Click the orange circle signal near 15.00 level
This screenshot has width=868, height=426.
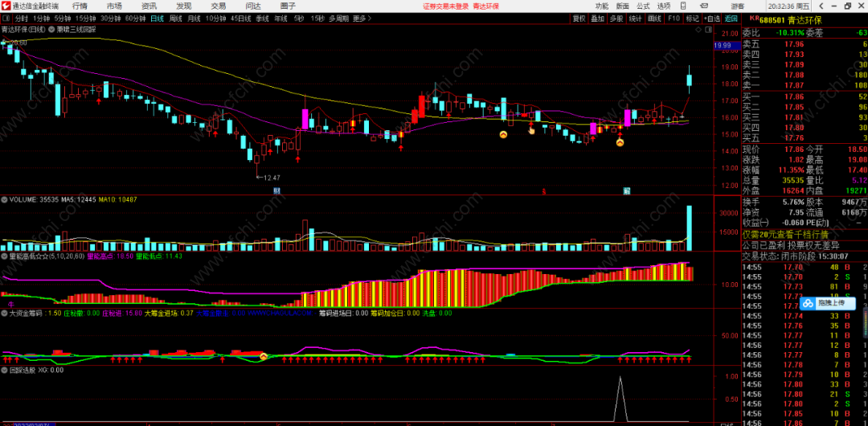coord(503,134)
